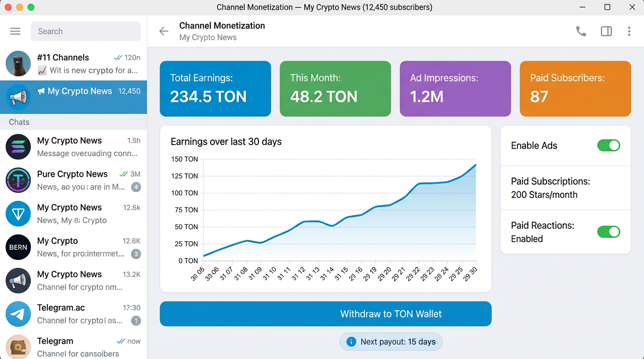Click the My Crypto News header subtitle
Screen dimensions: 644x359
pyautogui.click(x=208, y=37)
